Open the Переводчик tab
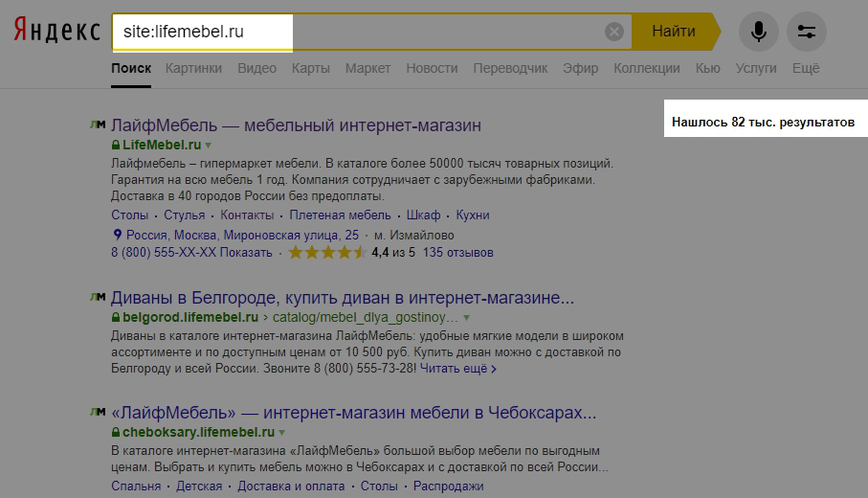The height and width of the screenshot is (498, 868). tap(510, 68)
